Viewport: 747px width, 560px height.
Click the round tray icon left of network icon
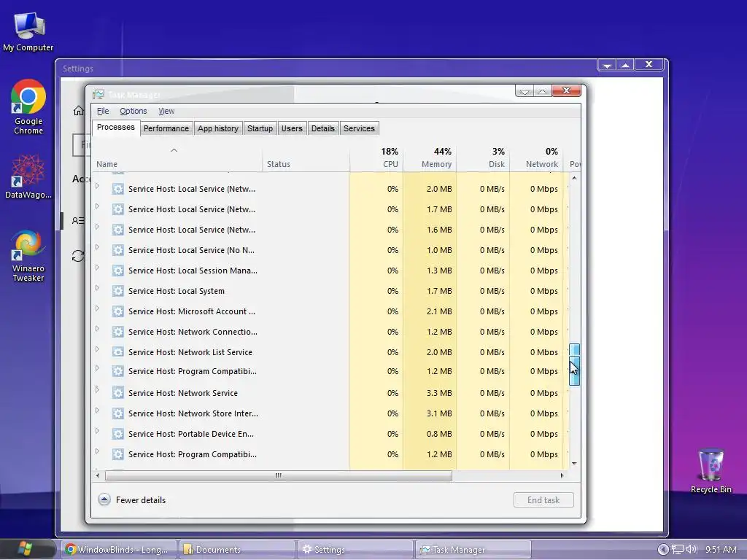[x=662, y=550]
